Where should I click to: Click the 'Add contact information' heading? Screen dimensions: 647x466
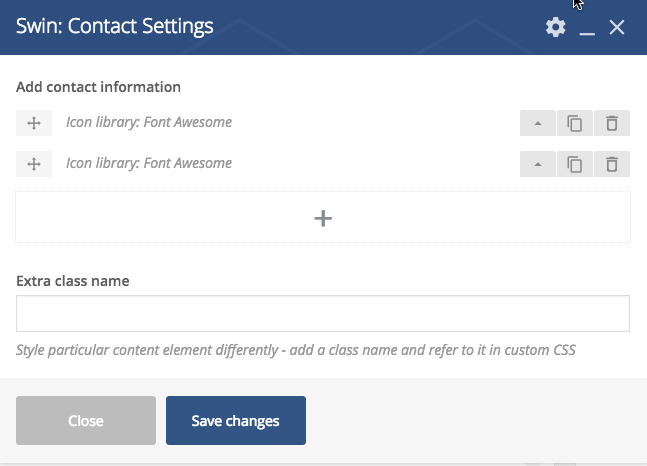point(98,87)
